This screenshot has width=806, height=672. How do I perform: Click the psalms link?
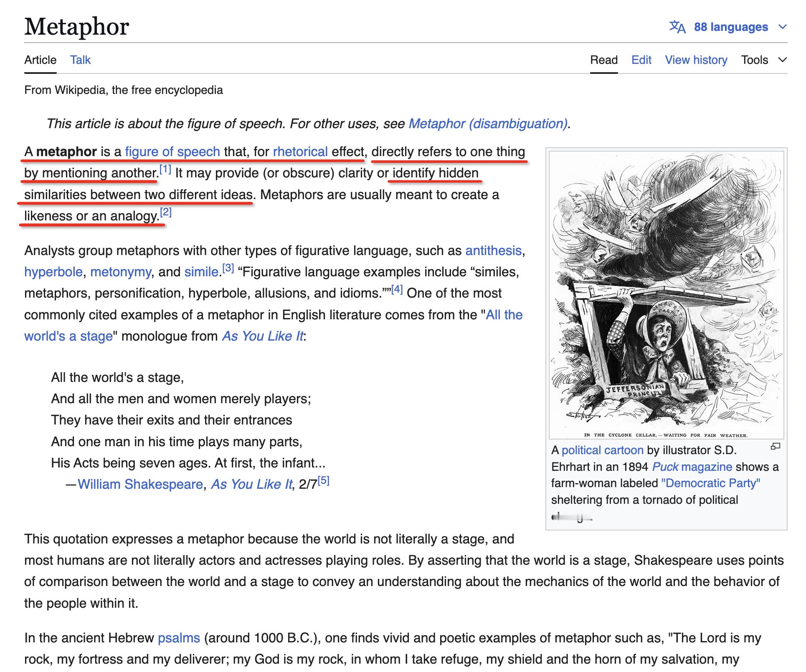pyautogui.click(x=179, y=638)
